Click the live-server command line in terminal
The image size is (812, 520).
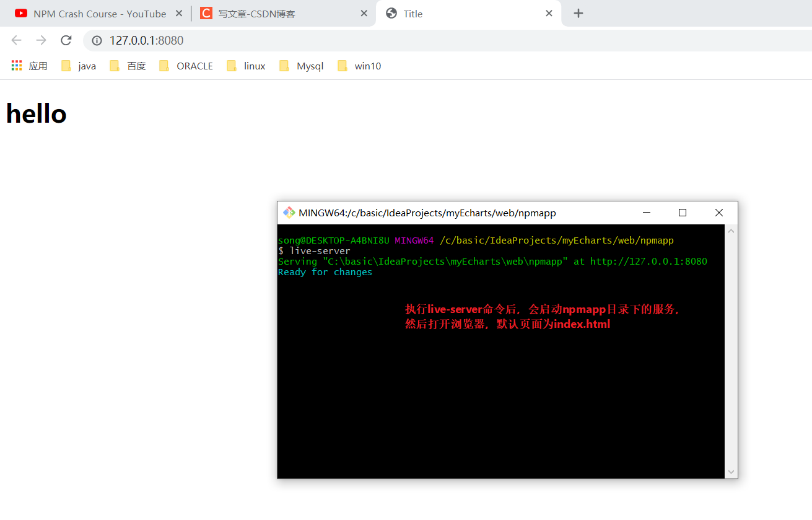point(314,251)
